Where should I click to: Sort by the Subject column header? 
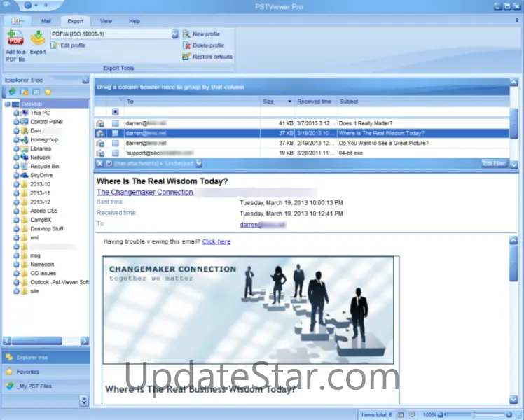(x=422, y=101)
